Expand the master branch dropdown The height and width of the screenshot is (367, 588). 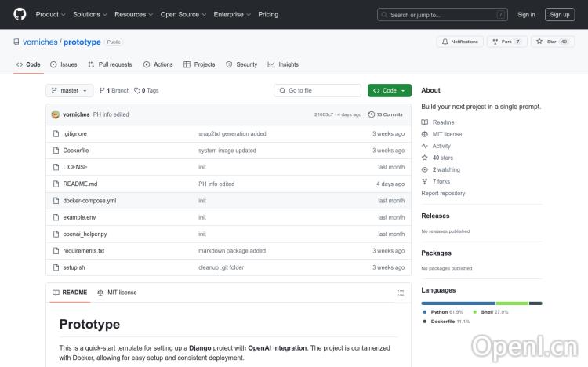(x=69, y=90)
